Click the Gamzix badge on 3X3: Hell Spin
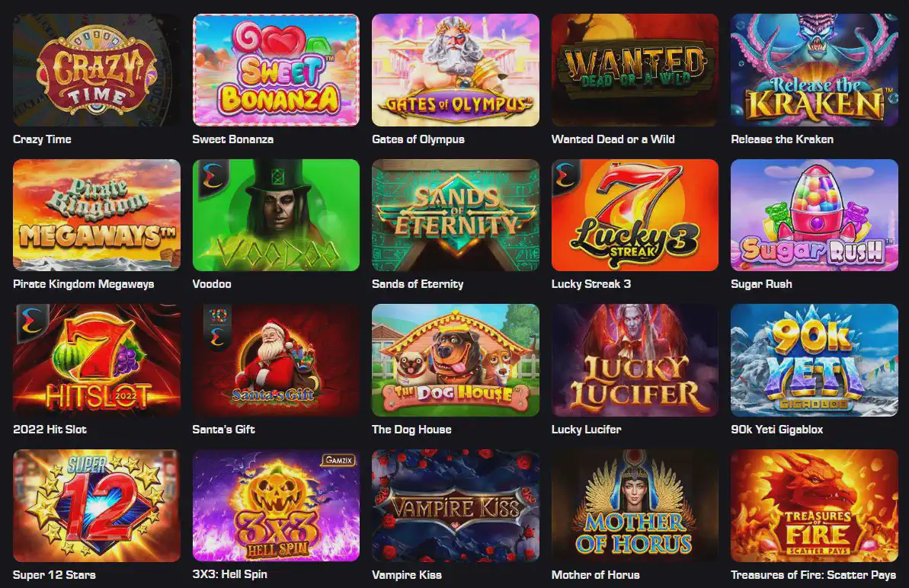This screenshot has width=909, height=588. pyautogui.click(x=338, y=460)
